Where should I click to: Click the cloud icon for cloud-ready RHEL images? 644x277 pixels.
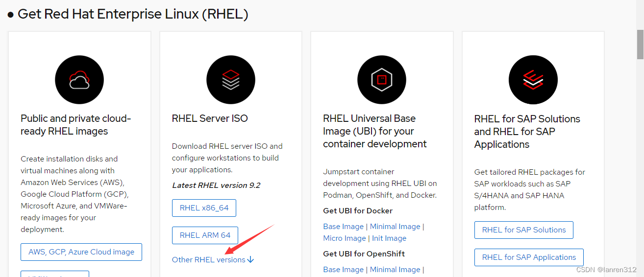(79, 80)
